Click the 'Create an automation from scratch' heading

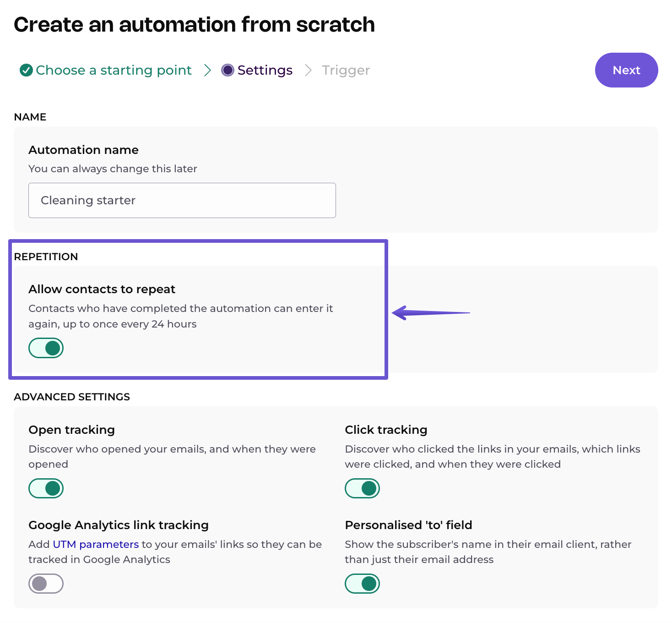(194, 24)
